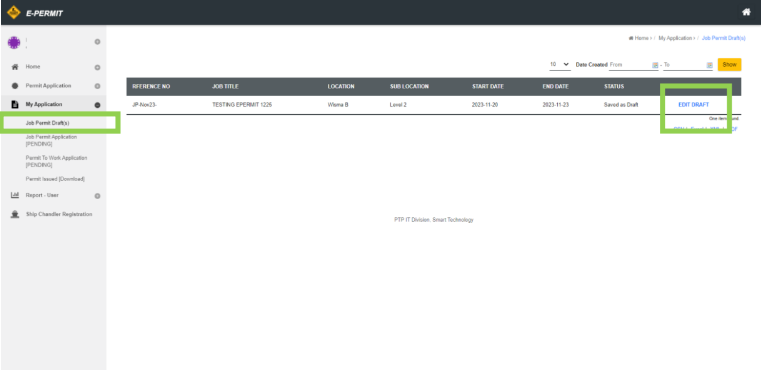Click the purple user avatar icon
The height and width of the screenshot is (370, 761).
click(x=14, y=42)
